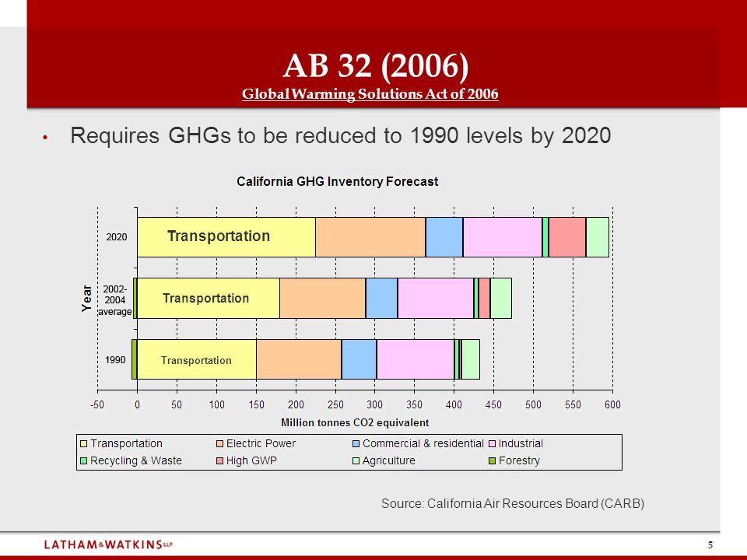The width and height of the screenshot is (747, 560).
Task: Select the 2020 Electric Power orange segment
Action: point(370,237)
